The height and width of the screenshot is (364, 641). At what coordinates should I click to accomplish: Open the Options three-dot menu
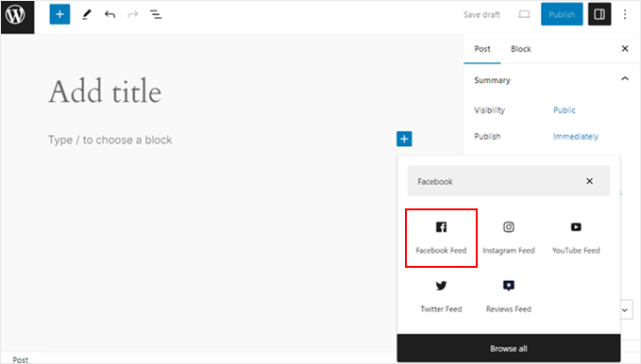tap(625, 15)
